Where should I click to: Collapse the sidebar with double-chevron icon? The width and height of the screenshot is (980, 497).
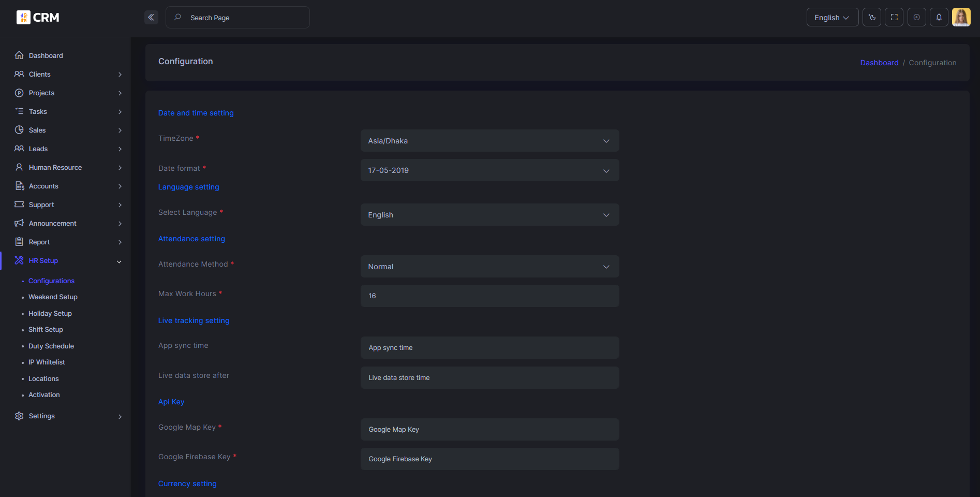coord(151,18)
